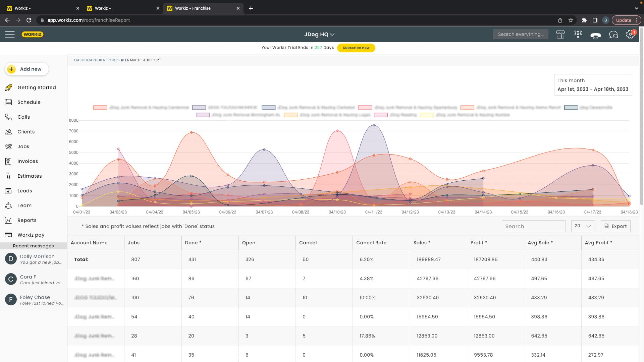Expand the browser tab search chevron
The width and height of the screenshot is (644, 362).
coord(636,8)
